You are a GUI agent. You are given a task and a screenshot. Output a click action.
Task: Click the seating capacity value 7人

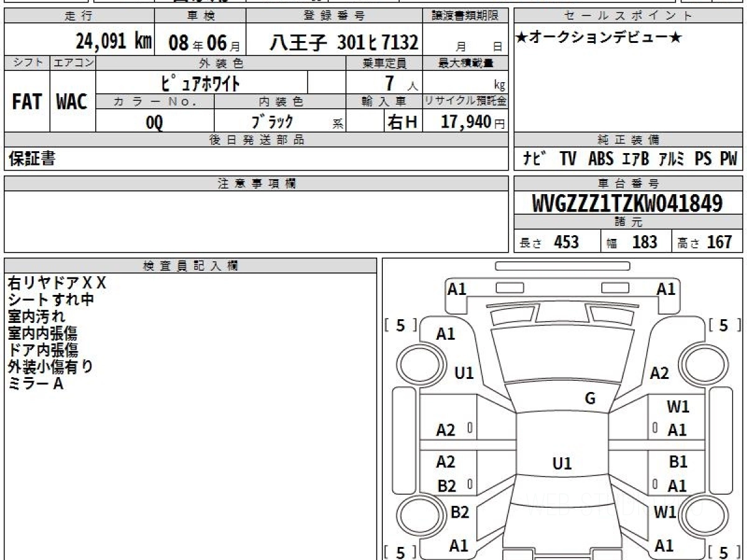[400, 84]
